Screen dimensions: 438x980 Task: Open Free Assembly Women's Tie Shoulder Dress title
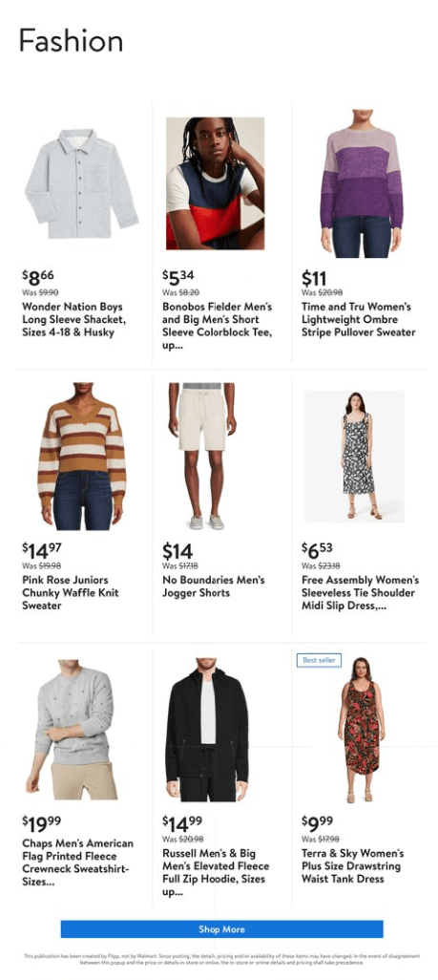(x=360, y=592)
